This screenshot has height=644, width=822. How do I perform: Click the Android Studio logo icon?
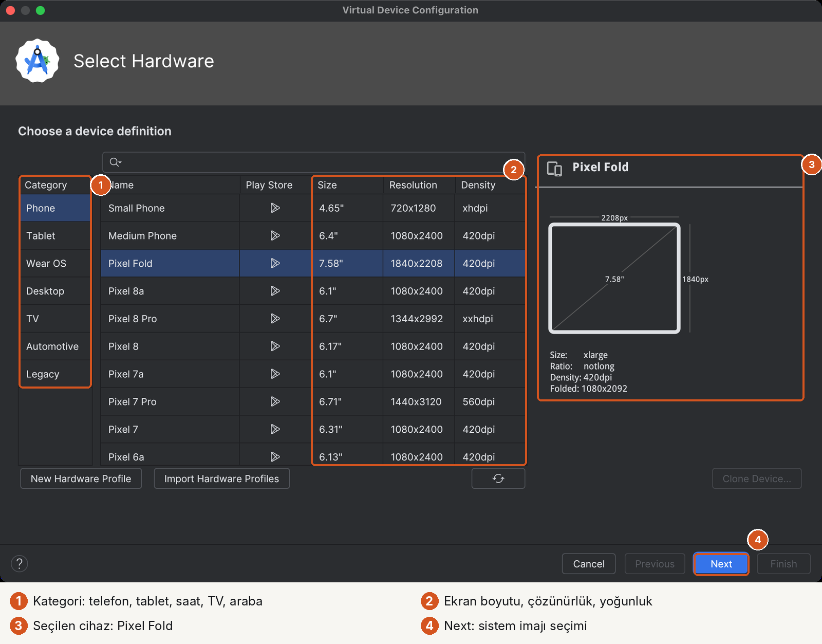click(38, 61)
